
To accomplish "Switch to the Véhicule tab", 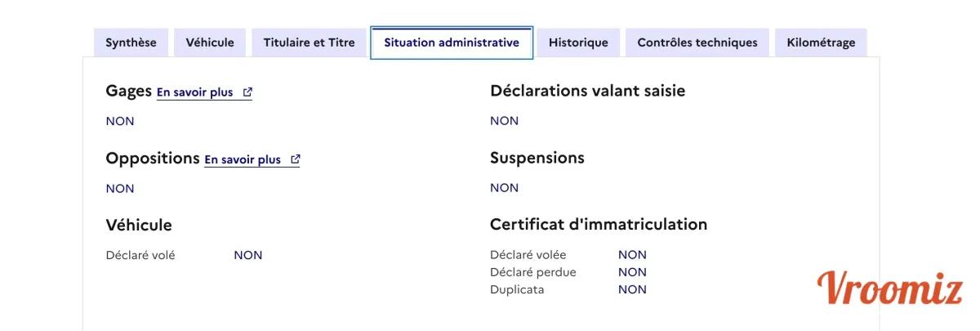I will (x=210, y=42).
